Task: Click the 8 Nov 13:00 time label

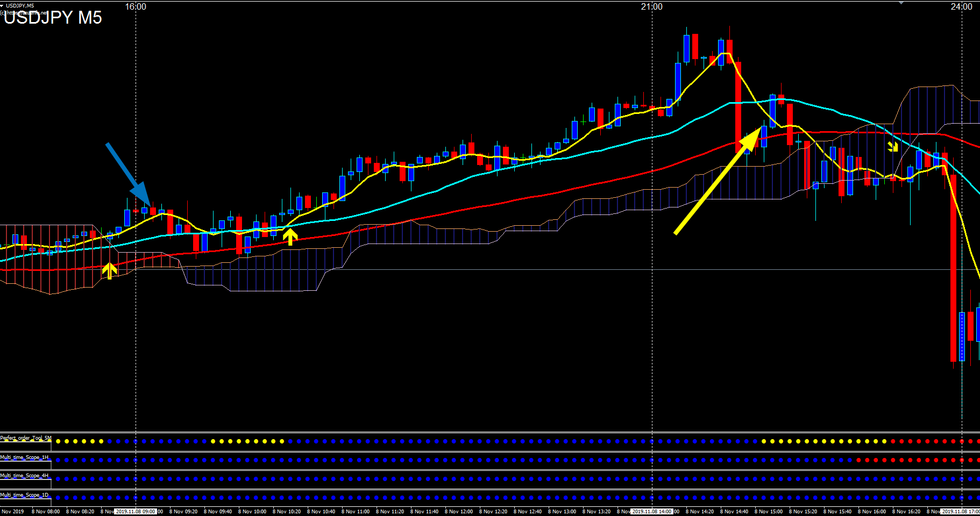Action: 562,512
